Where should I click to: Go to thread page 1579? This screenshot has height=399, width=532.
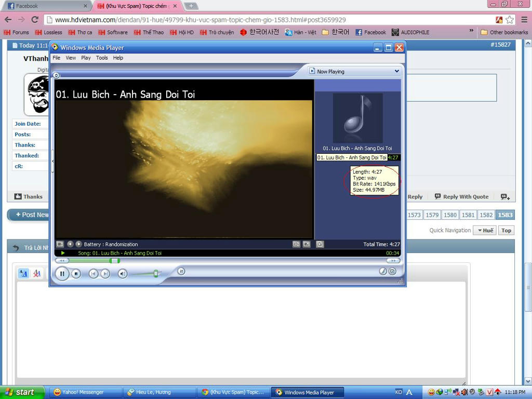(x=432, y=215)
